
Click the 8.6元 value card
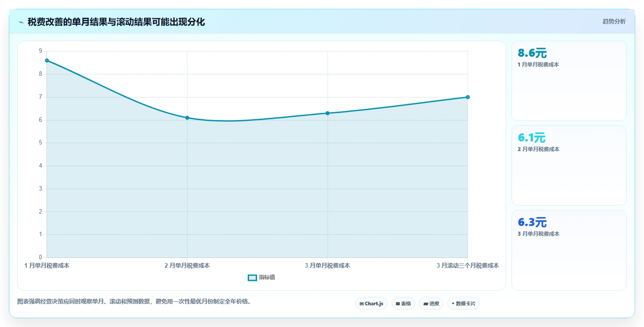(569, 81)
